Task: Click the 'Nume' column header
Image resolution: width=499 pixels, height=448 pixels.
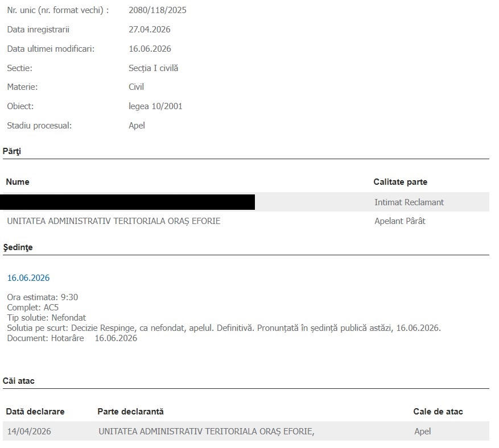Action: click(x=18, y=182)
